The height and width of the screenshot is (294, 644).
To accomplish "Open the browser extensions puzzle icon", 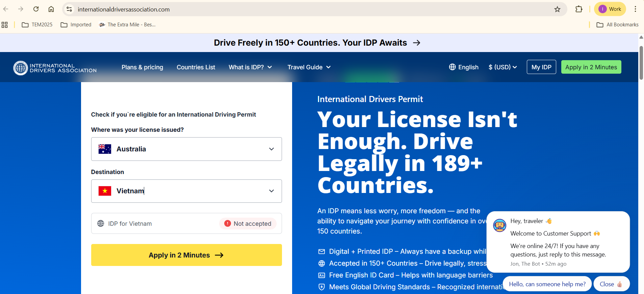I will (x=579, y=9).
